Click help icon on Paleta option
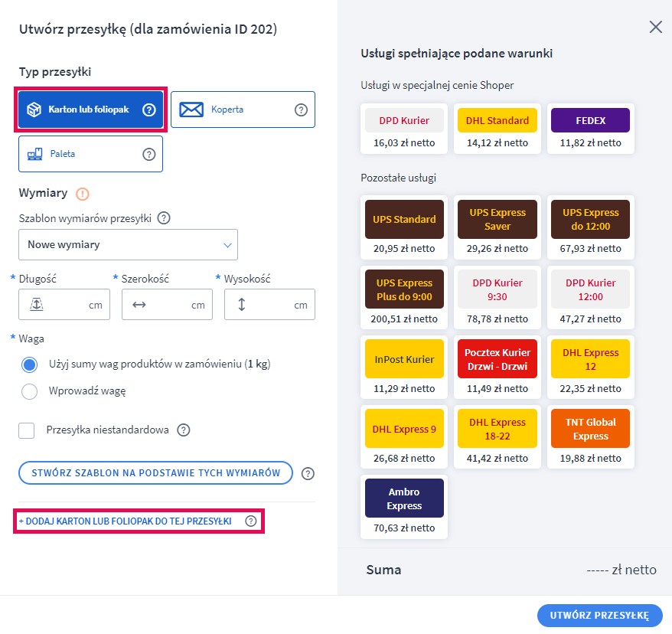This screenshot has height=634, width=672. [x=148, y=155]
